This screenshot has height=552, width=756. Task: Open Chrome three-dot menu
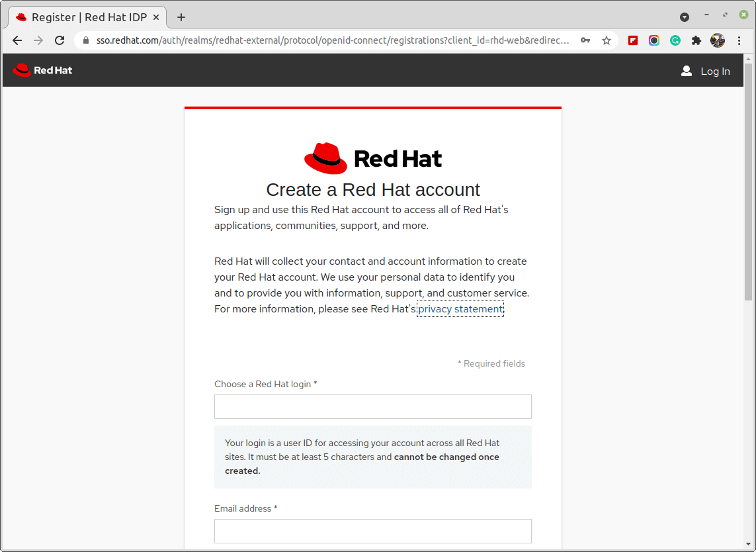739,40
